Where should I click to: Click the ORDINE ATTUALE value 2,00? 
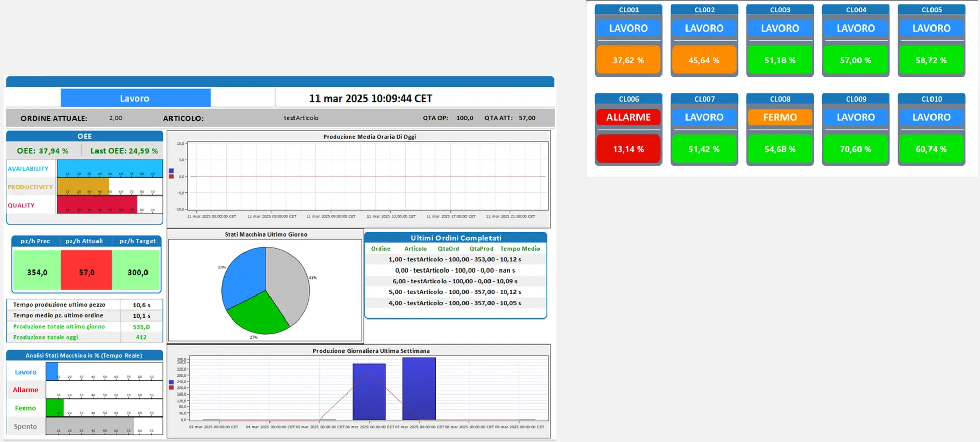point(116,118)
